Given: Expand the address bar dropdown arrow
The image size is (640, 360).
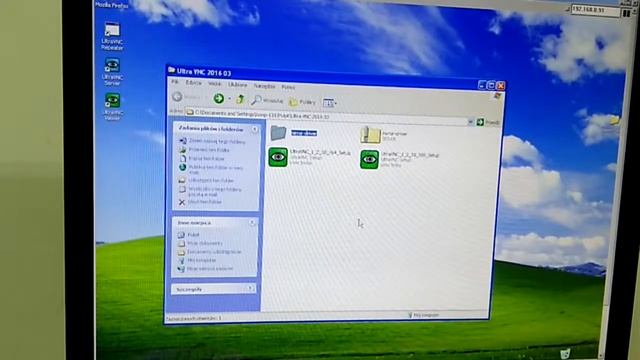Looking at the screenshot, I should tap(471, 122).
